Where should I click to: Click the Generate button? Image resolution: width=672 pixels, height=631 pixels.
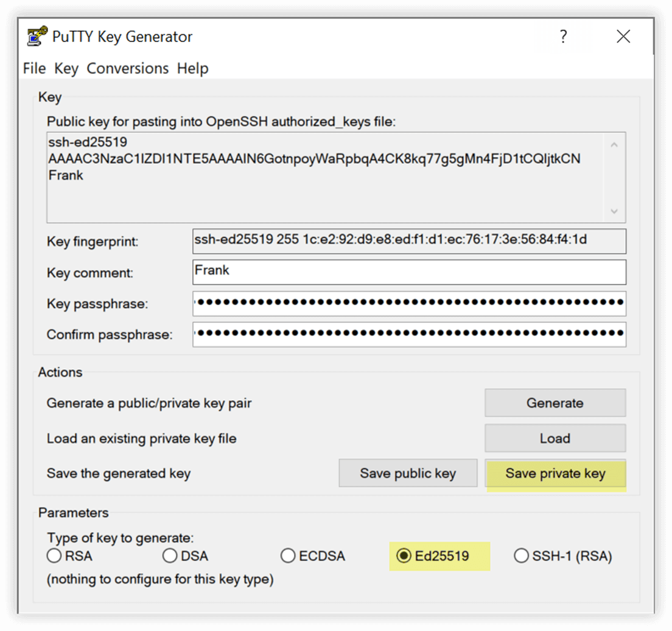tap(555, 403)
